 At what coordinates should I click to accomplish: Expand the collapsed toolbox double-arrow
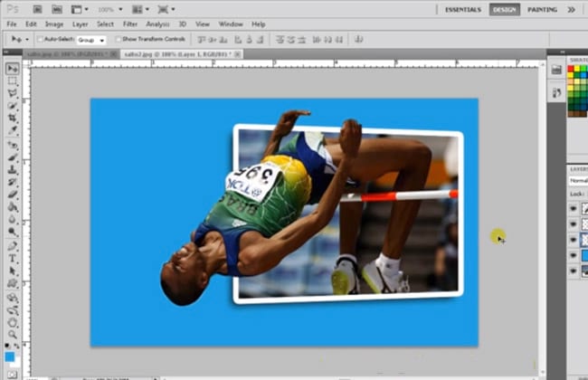tap(6, 52)
